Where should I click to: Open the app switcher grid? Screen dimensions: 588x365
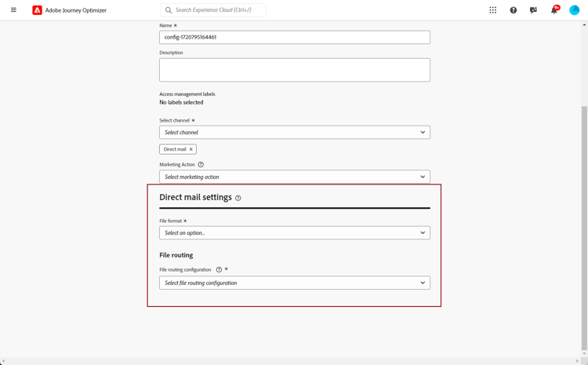click(x=492, y=10)
